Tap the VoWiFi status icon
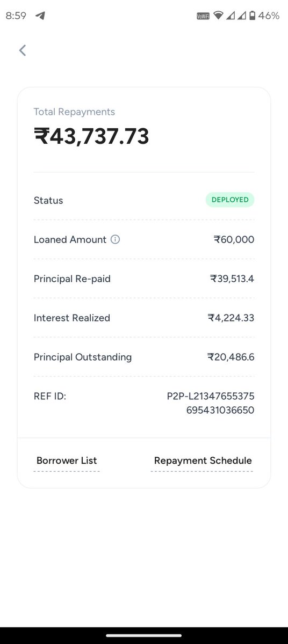Viewport: 288px width, 644px height. (203, 16)
